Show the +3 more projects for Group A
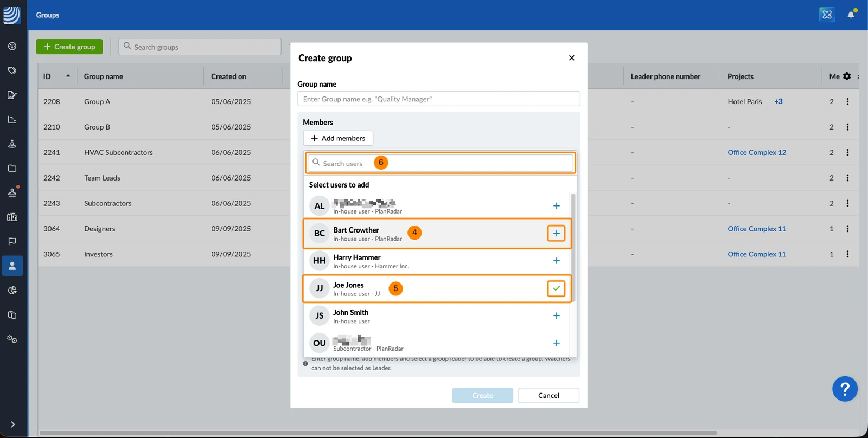868x438 pixels. point(778,101)
